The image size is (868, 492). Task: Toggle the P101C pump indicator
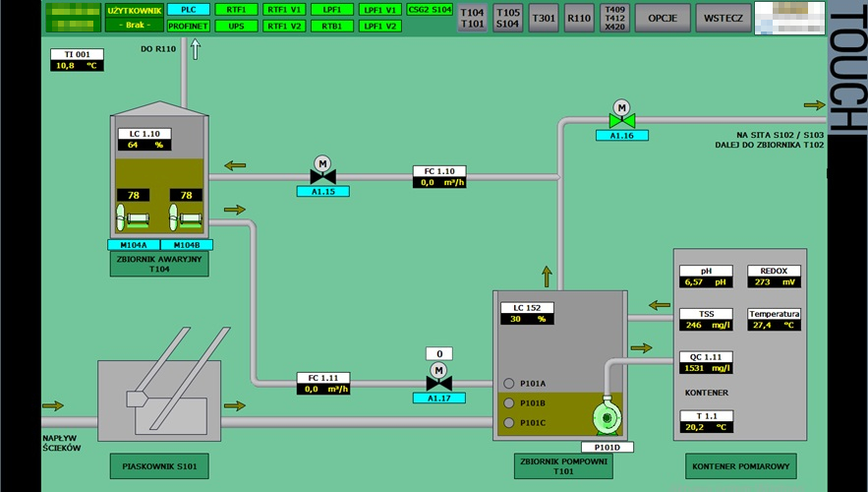click(508, 423)
